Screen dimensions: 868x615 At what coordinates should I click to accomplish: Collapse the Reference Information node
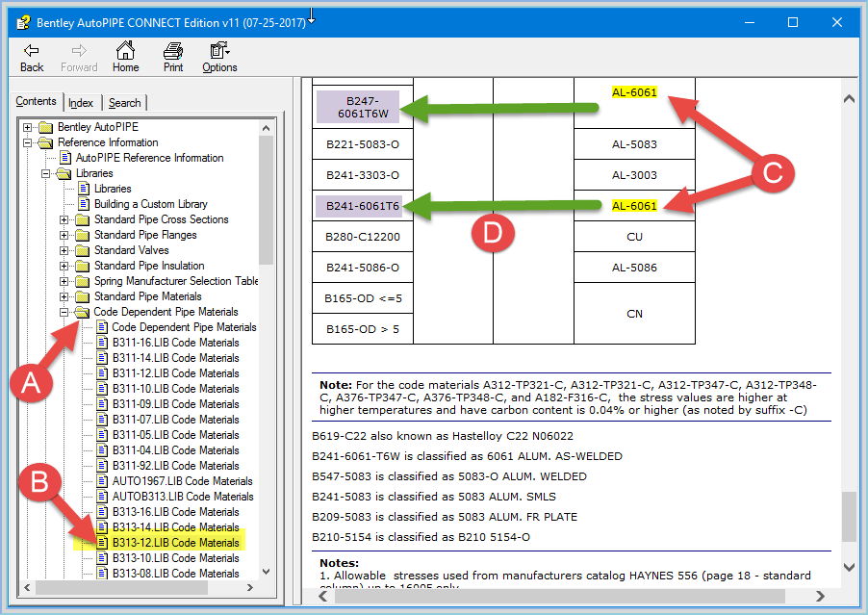[27, 142]
